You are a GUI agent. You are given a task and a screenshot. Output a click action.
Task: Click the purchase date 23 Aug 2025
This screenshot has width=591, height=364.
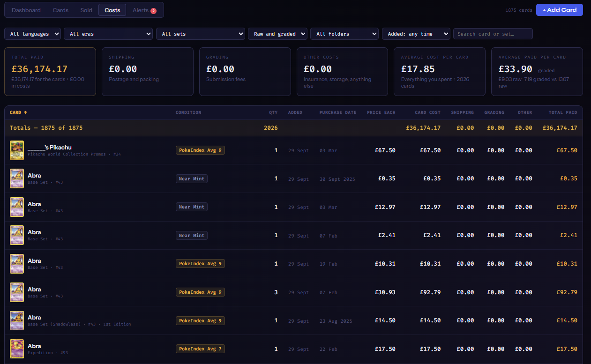(336, 321)
